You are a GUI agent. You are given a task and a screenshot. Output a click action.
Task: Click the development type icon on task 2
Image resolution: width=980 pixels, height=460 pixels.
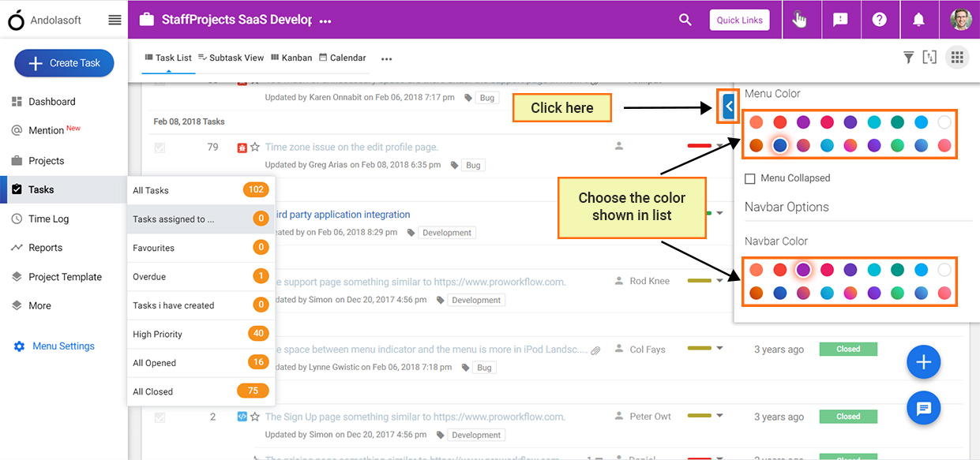[242, 417]
